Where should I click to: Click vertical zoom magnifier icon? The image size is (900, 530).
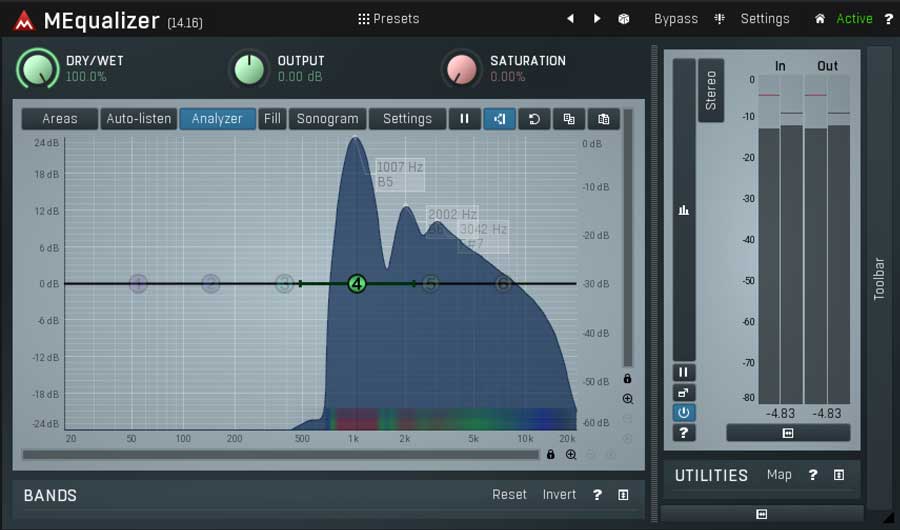627,399
